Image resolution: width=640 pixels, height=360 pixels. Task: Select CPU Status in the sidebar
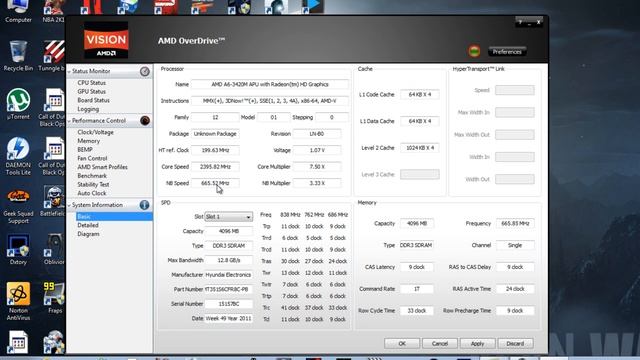[x=91, y=83]
